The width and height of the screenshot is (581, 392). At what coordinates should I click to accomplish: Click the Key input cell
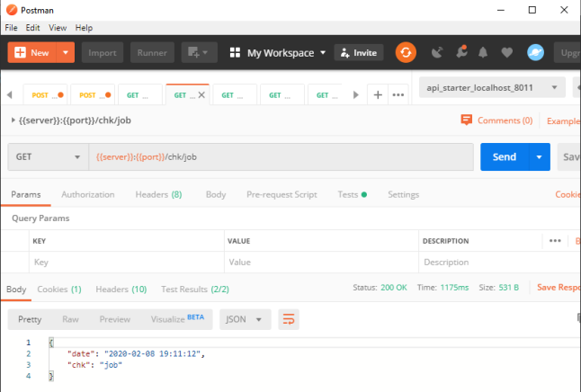point(127,263)
